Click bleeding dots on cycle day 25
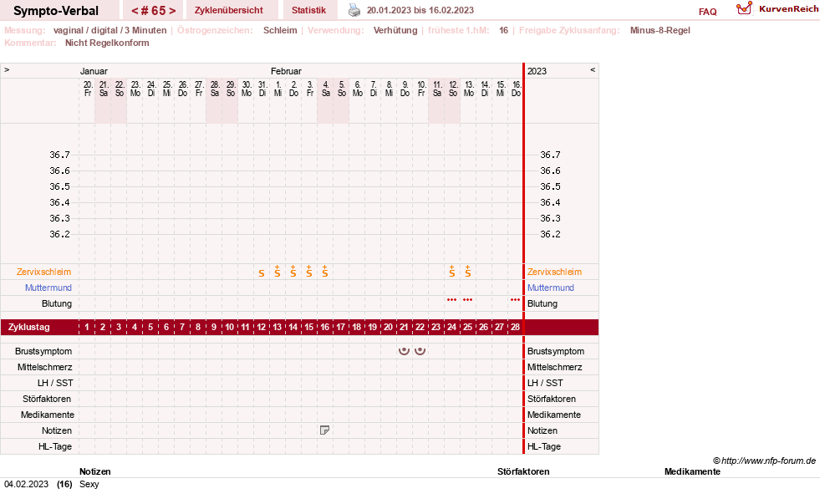Viewport: 820px width, 504px height. (467, 300)
